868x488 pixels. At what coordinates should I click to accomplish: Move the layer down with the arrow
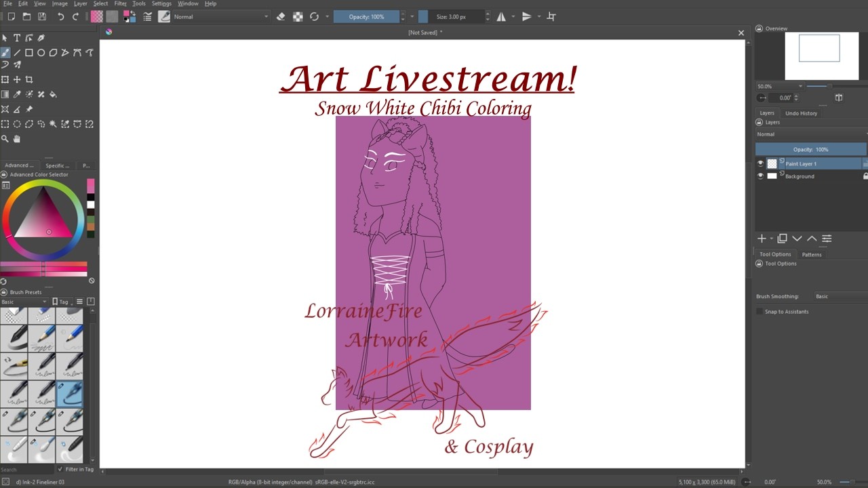pyautogui.click(x=797, y=239)
